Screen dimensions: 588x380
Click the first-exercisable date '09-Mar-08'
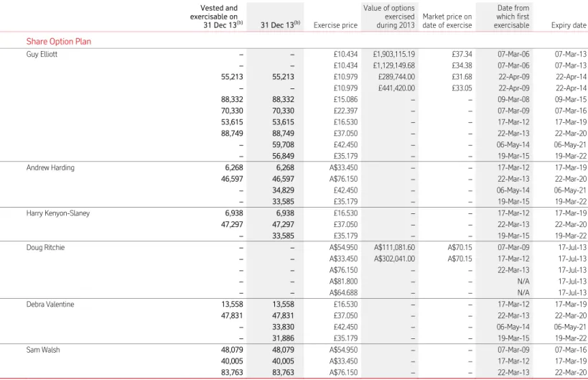513,99
